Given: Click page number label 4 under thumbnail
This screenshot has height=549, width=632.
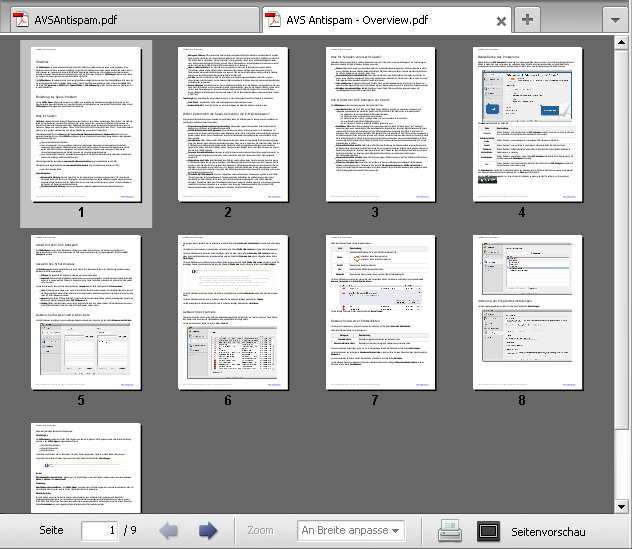Looking at the screenshot, I should [x=522, y=212].
